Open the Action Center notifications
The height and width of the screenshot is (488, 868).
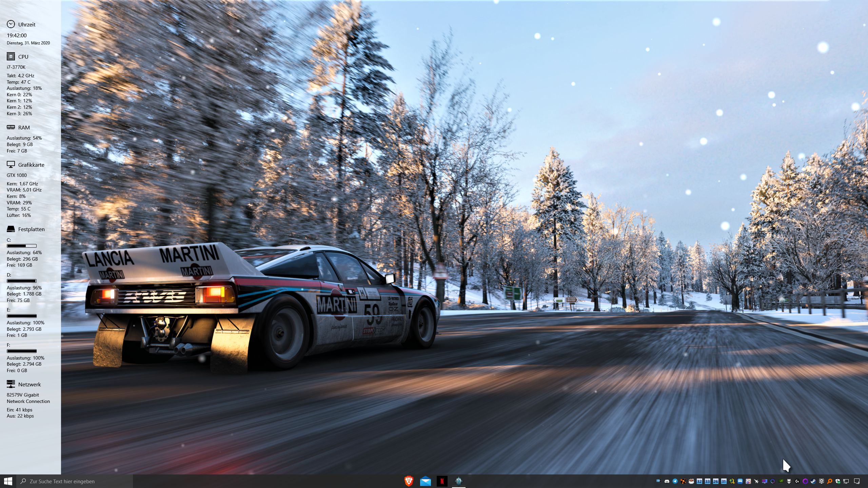point(857,481)
